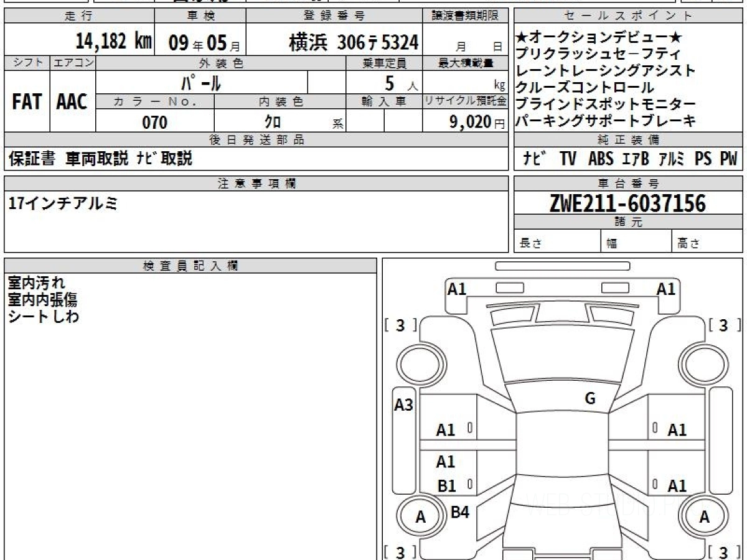Click the B4 damage mark on diagram
This screenshot has height=560, width=747.
pos(460,512)
